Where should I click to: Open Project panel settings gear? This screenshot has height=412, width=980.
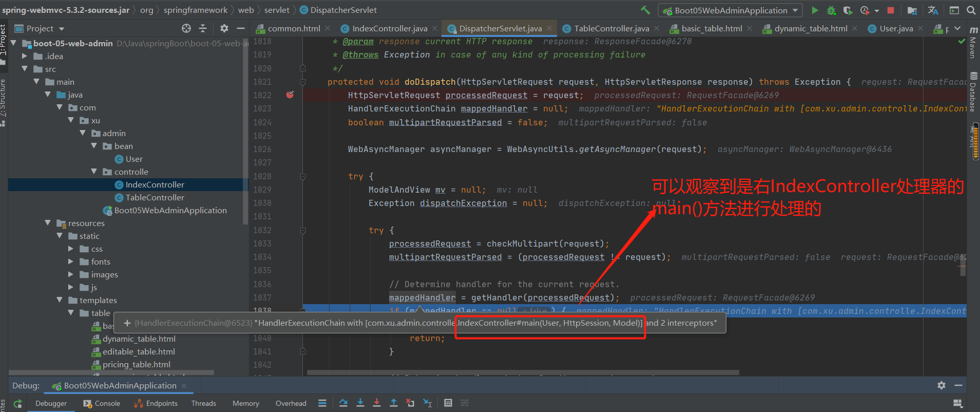tap(224, 28)
